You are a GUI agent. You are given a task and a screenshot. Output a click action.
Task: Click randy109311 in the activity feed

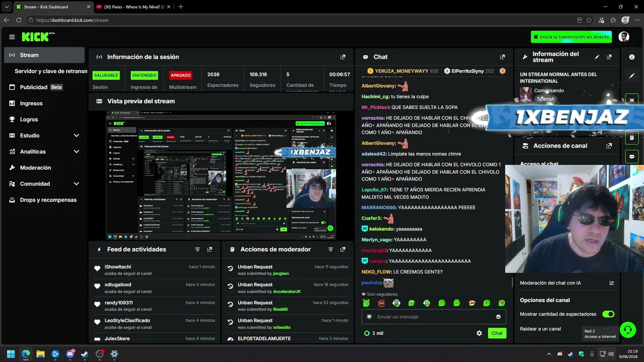[x=119, y=303]
